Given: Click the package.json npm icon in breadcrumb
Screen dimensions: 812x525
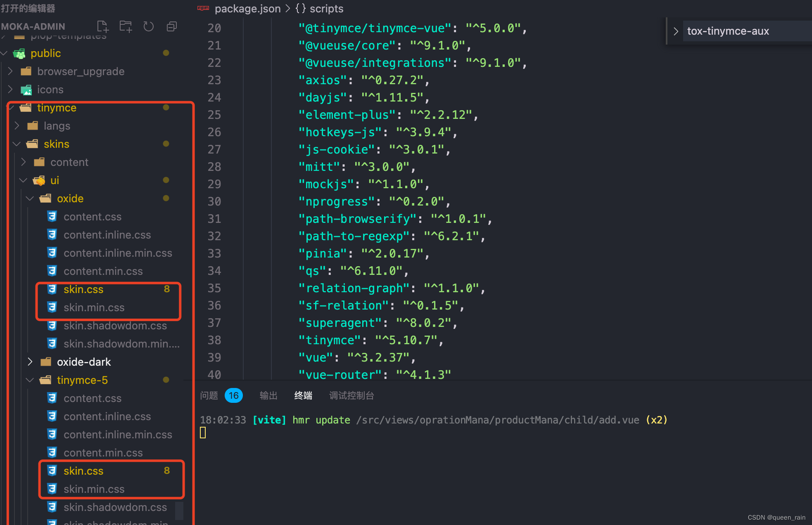Looking at the screenshot, I should pos(203,8).
